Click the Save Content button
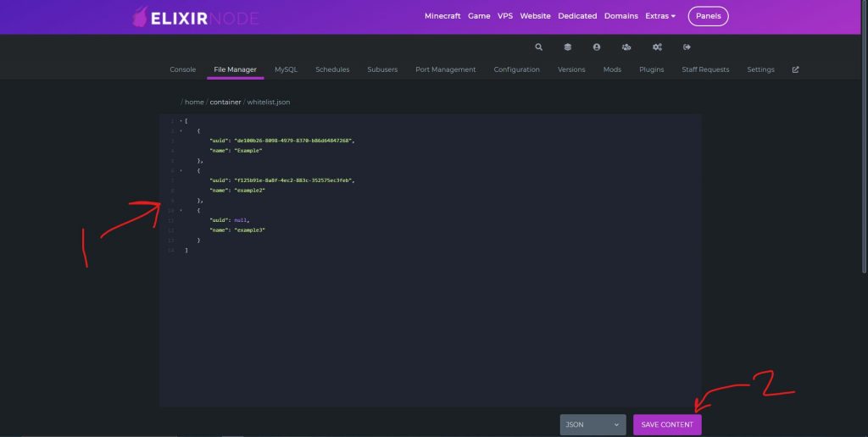868x437 pixels. (667, 425)
